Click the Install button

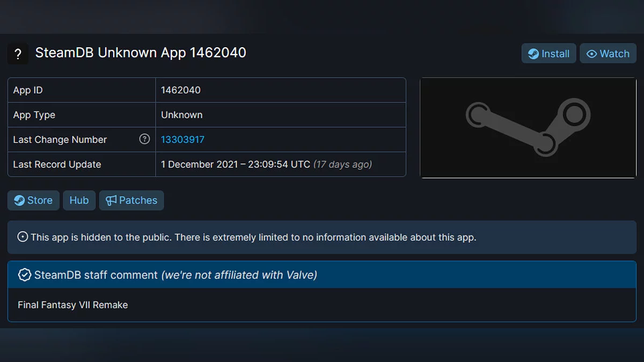click(548, 54)
